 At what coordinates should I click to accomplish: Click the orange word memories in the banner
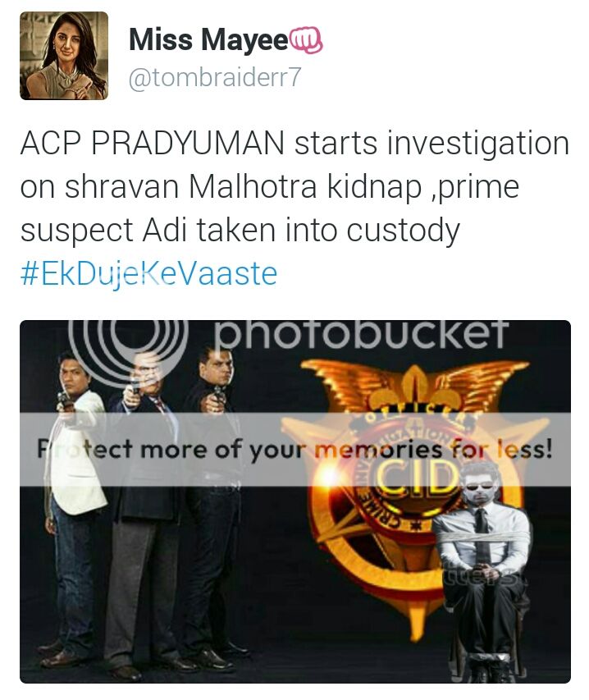coord(379,450)
